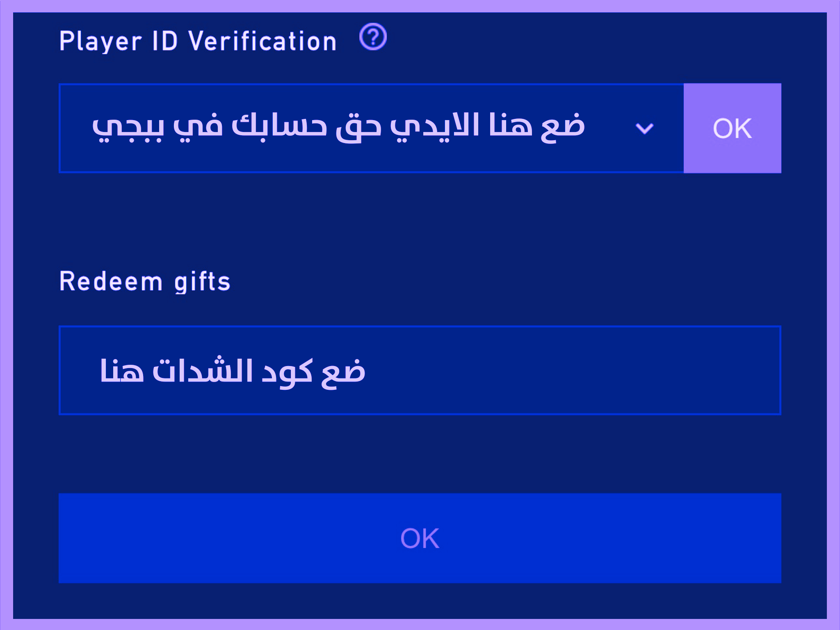Select the "Redeem gifts" heading text
This screenshot has height=630, width=840.
[145, 282]
